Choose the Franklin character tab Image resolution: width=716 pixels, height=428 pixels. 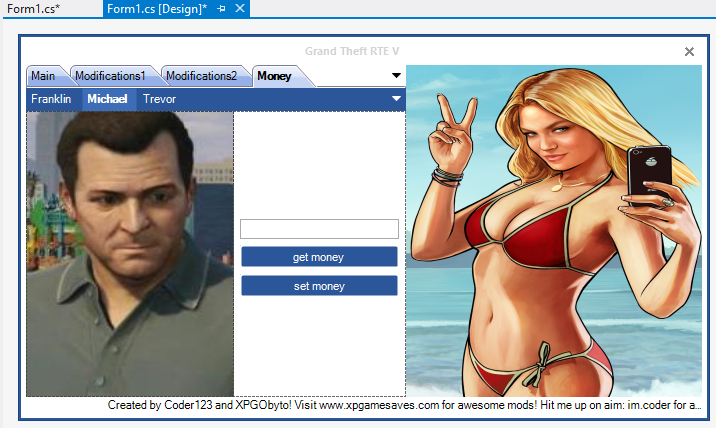[x=51, y=99]
